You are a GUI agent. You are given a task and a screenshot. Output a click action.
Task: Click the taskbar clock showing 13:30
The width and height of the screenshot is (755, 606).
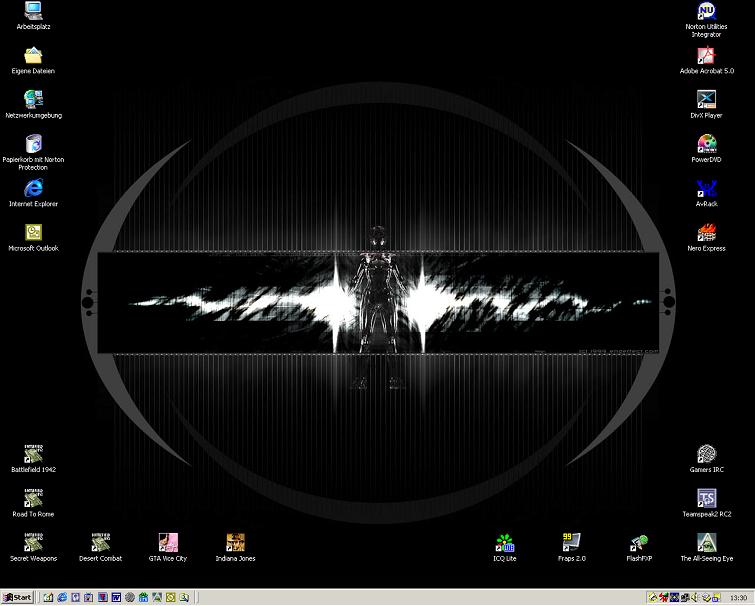coord(736,597)
